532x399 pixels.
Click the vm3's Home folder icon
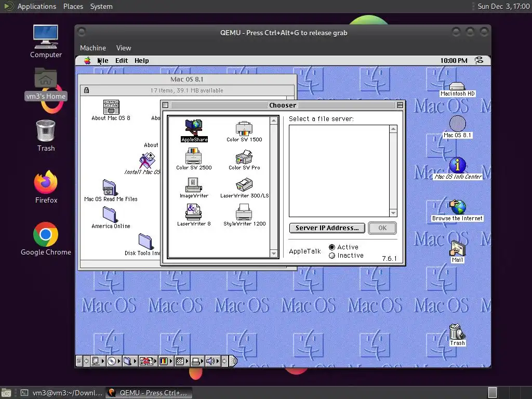(46, 84)
